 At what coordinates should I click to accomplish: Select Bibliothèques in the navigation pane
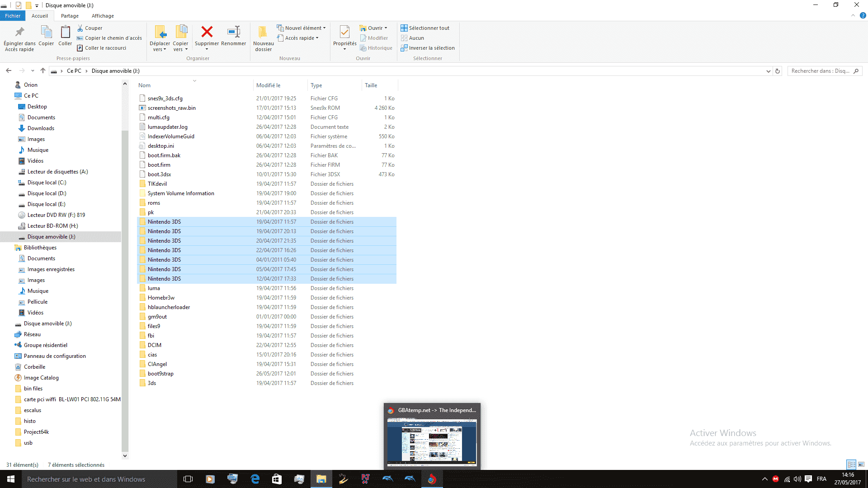pyautogui.click(x=40, y=248)
